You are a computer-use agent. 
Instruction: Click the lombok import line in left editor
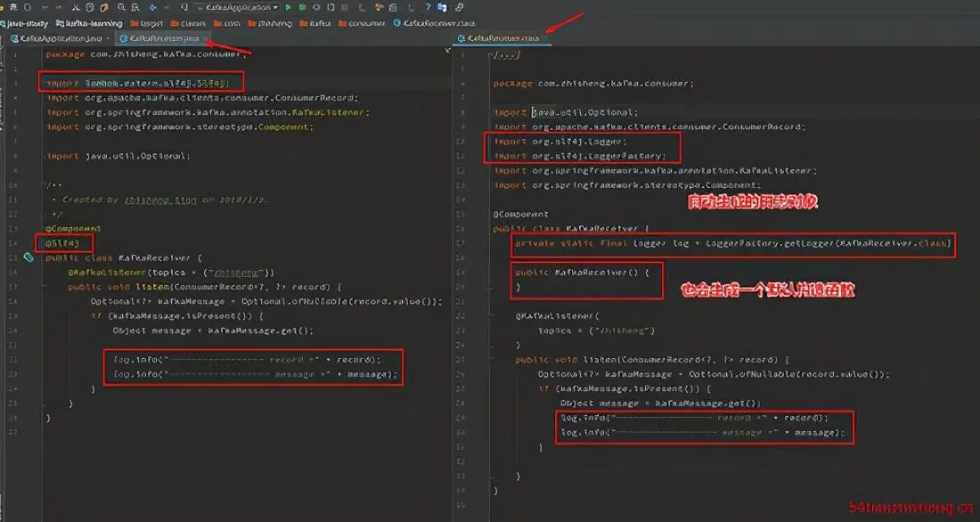click(138, 83)
